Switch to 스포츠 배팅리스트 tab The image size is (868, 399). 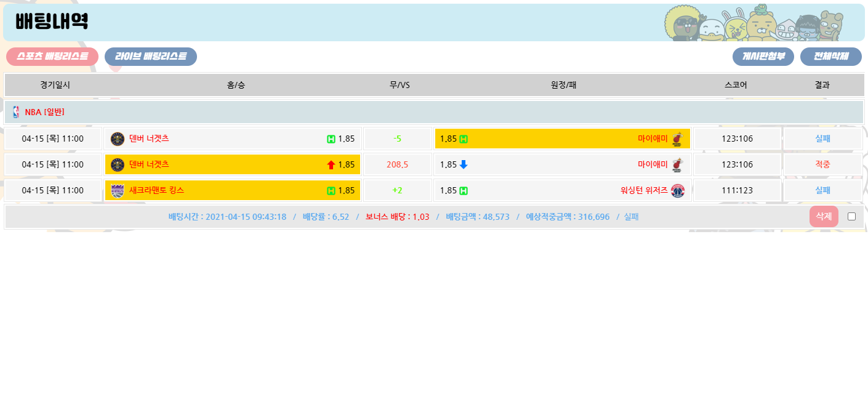pyautogui.click(x=52, y=57)
